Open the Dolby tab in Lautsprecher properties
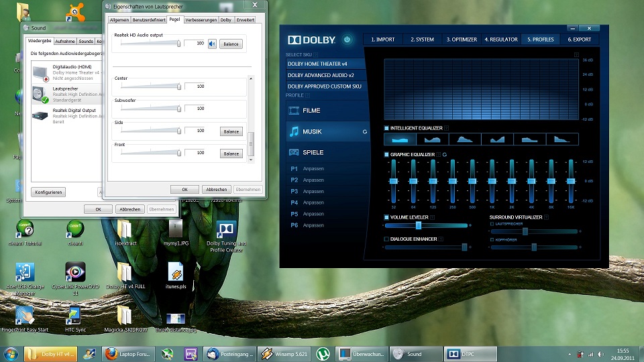 point(226,19)
